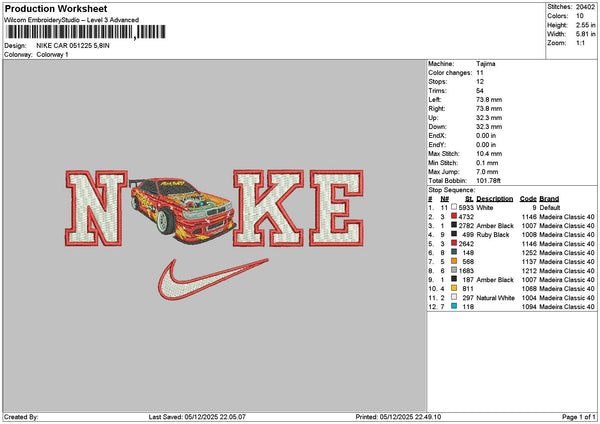Click code '1252' in stop row 6
The height and width of the screenshot is (424, 600).
pos(529,253)
